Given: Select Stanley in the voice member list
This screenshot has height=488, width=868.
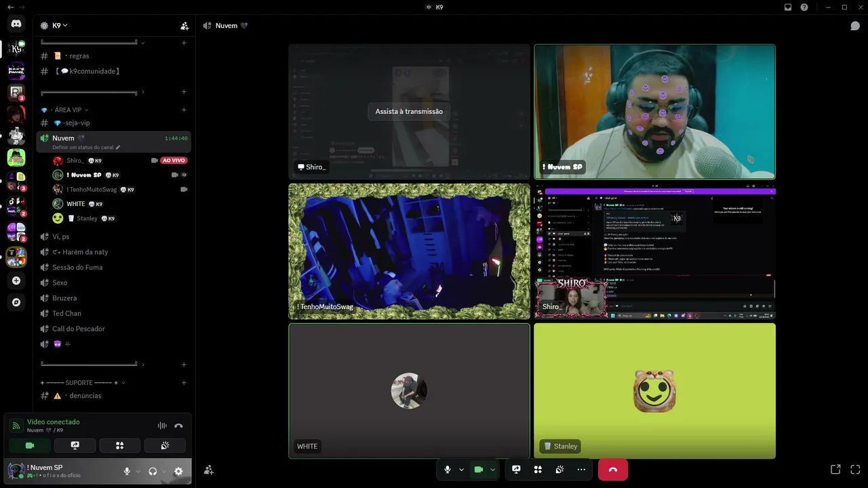Looking at the screenshot, I should click(121, 218).
